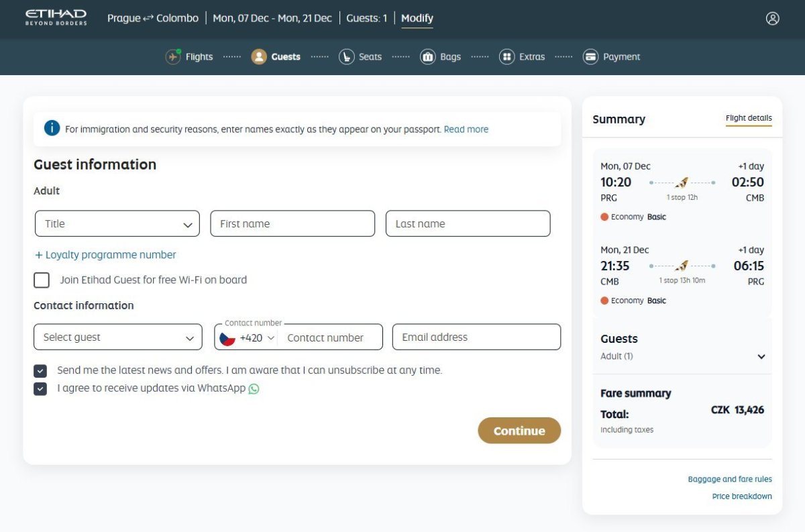Click the orange Economy dot for outbound flight
Screen dimensions: 805x532
click(604, 217)
